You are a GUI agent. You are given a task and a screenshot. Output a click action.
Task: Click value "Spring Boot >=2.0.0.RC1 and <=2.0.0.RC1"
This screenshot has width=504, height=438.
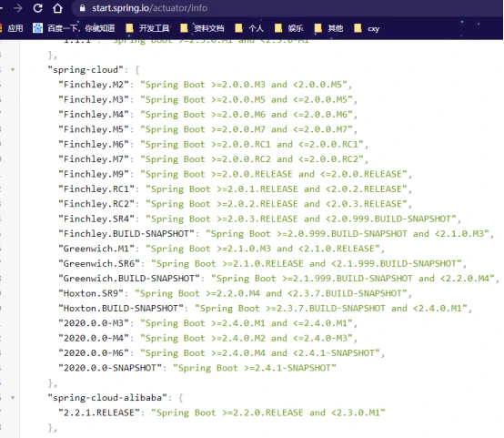coord(252,144)
